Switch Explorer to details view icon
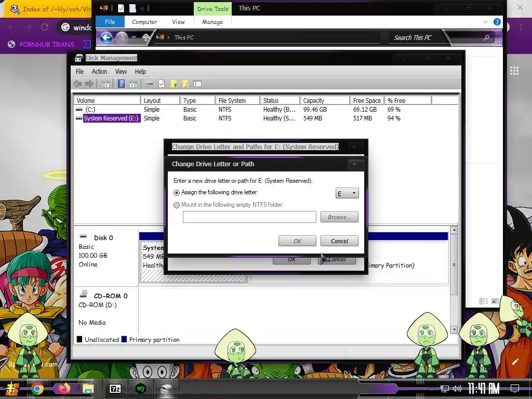 [484, 301]
